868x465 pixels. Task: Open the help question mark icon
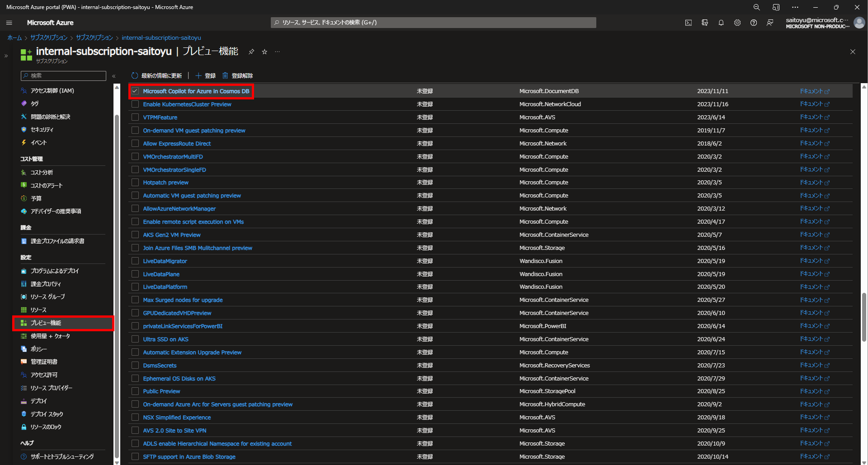tap(754, 23)
